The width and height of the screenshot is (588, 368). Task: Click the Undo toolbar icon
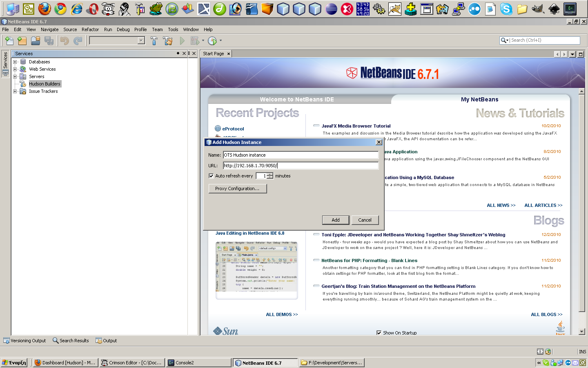64,40
